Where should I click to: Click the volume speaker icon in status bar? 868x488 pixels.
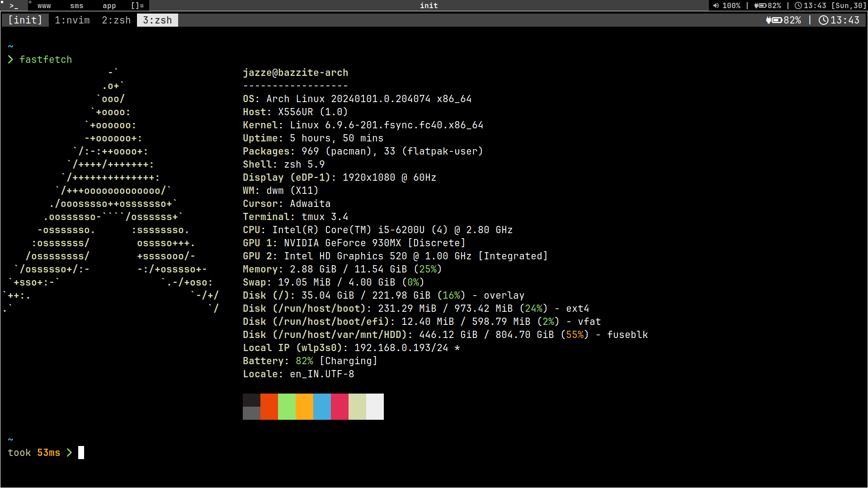pyautogui.click(x=716, y=6)
